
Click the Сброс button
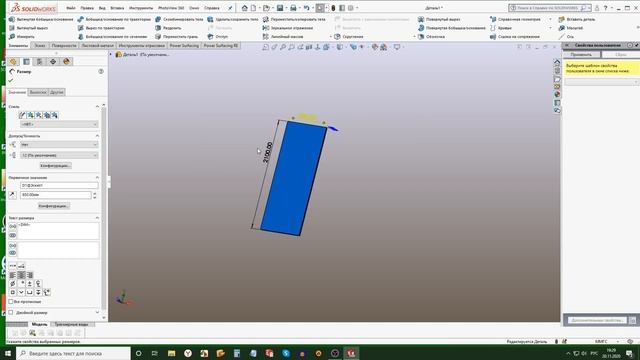tap(620, 54)
